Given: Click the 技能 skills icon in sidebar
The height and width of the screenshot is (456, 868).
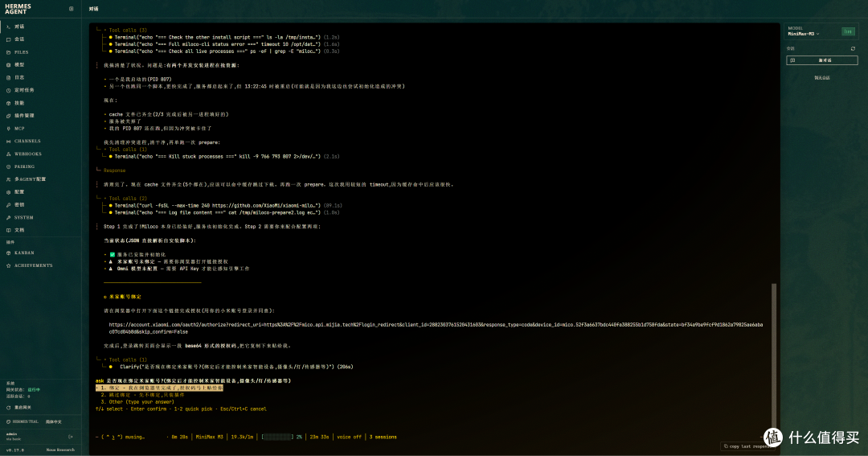Looking at the screenshot, I should (x=8, y=103).
